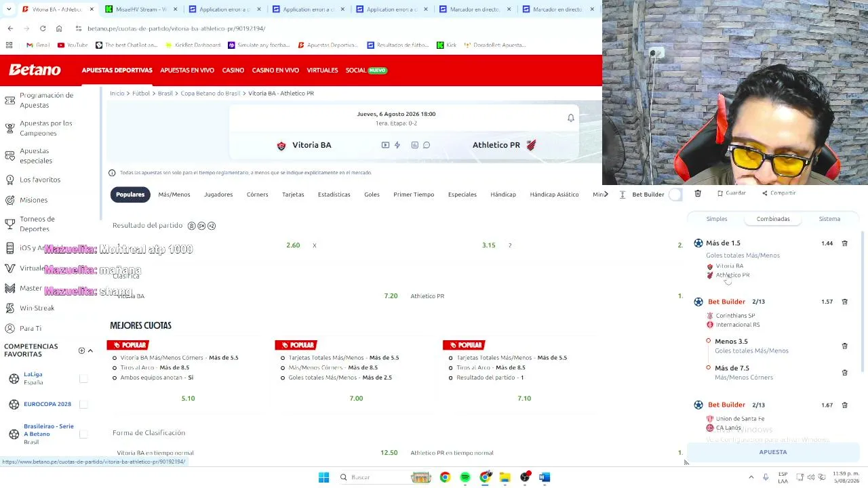
Task: Toggle the Bet Builder switch
Action: coord(675,195)
